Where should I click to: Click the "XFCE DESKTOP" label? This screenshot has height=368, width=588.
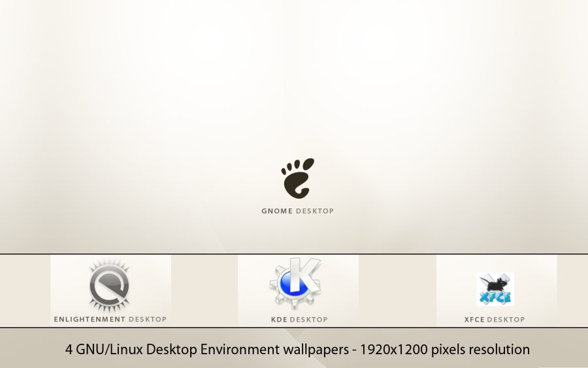pos(495,320)
